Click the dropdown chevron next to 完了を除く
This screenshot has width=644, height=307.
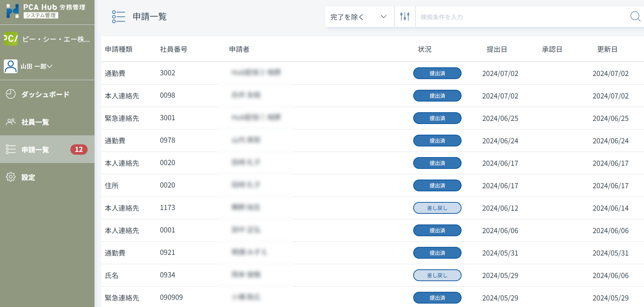point(384,17)
